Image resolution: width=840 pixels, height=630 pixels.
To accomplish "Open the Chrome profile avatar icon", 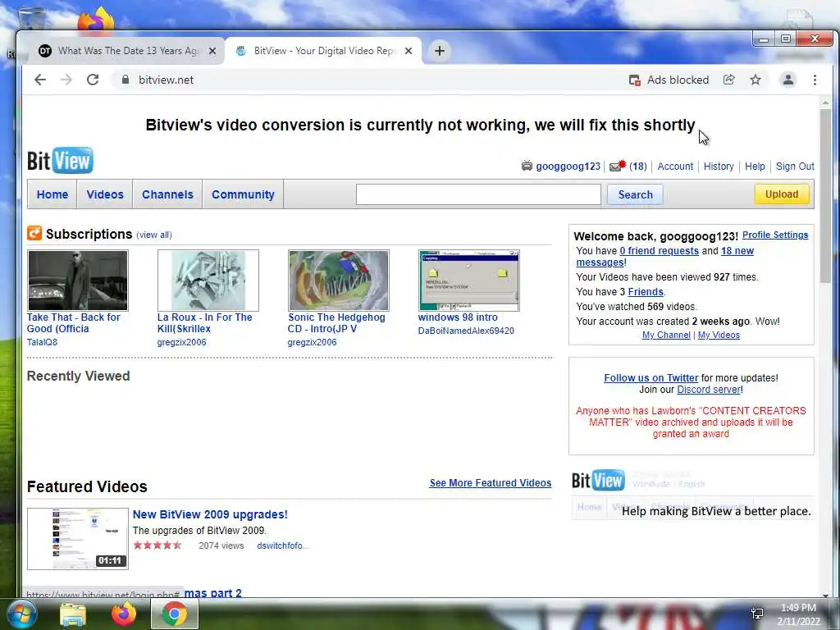I will [x=788, y=80].
